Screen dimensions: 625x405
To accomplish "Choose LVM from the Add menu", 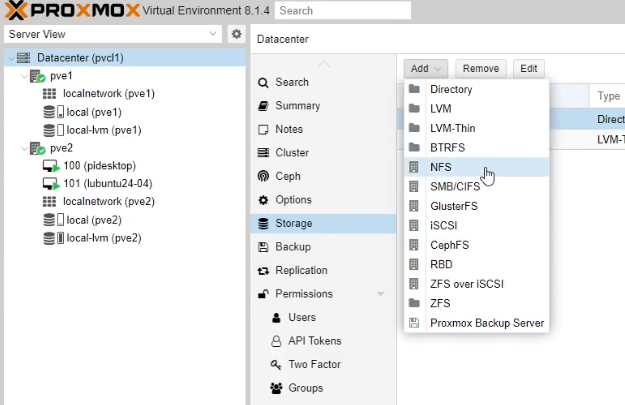I will tap(477, 109).
